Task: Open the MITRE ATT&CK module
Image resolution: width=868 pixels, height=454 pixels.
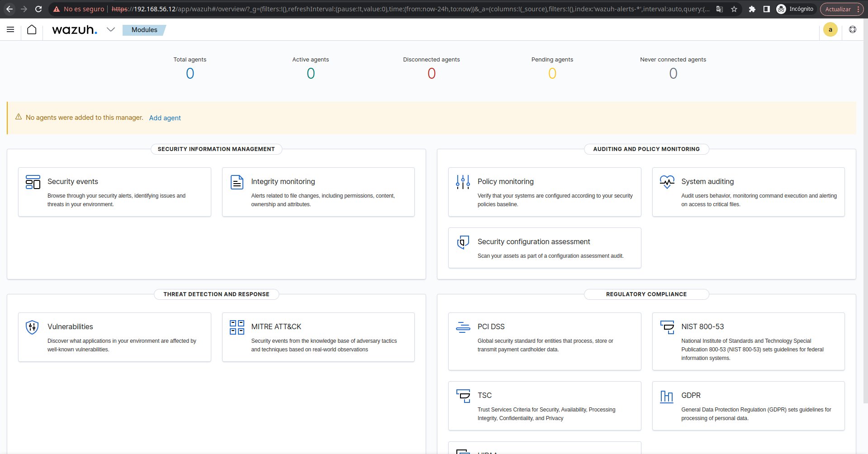Action: click(x=276, y=326)
